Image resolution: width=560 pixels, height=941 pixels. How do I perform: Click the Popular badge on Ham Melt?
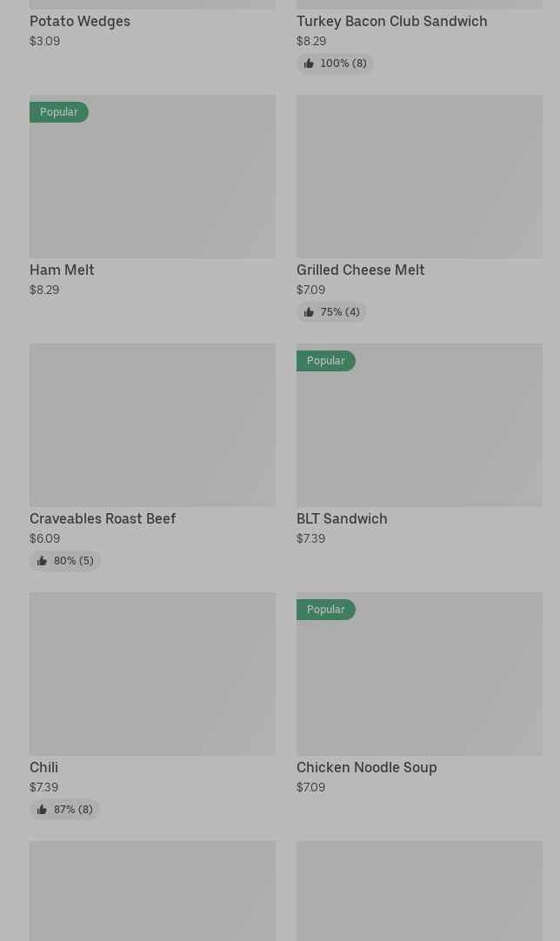click(59, 112)
